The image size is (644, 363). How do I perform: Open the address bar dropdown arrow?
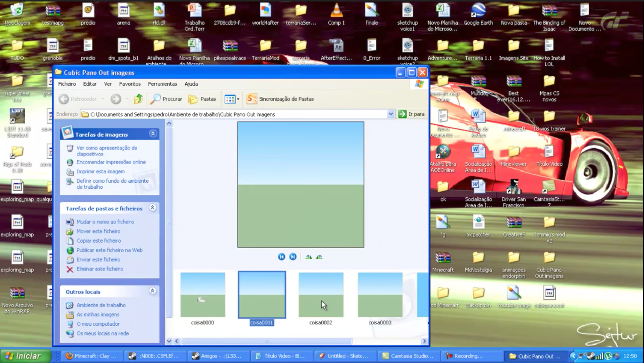pos(391,114)
